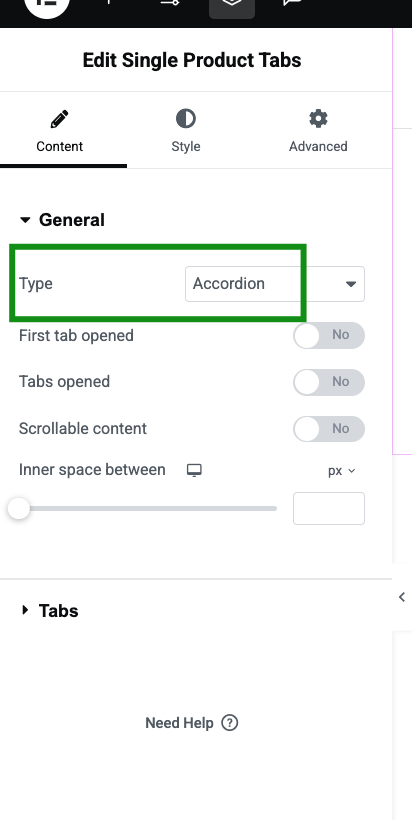
Task: Select the Content tab
Action: click(x=60, y=132)
